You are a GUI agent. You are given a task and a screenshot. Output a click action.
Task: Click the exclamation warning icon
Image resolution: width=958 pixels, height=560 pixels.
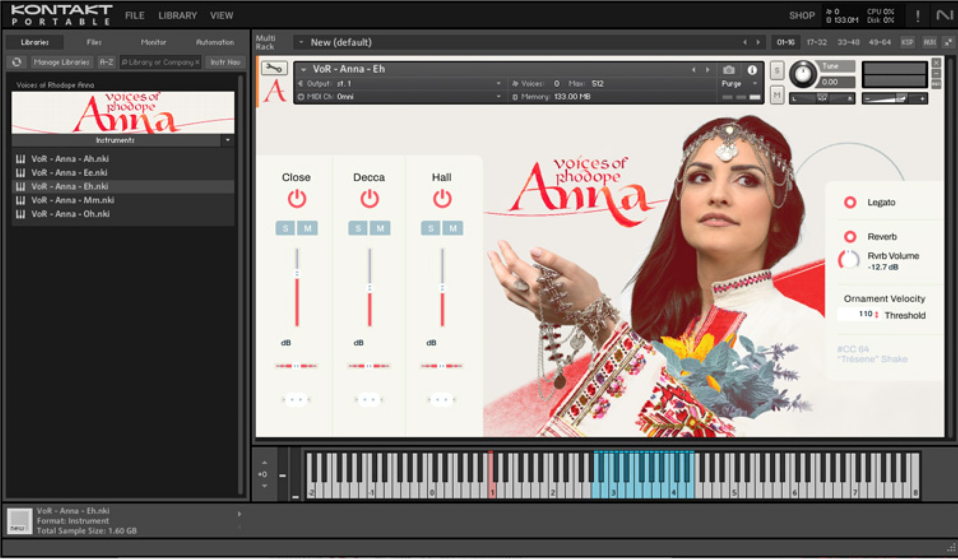pyautogui.click(x=918, y=16)
